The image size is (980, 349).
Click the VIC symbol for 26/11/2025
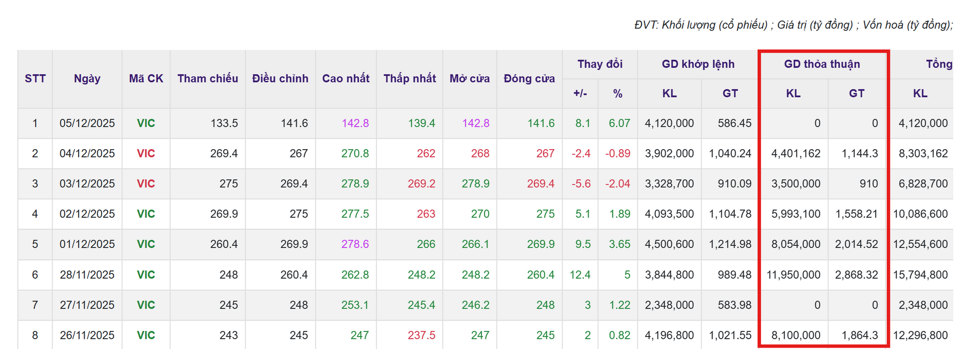tap(145, 335)
